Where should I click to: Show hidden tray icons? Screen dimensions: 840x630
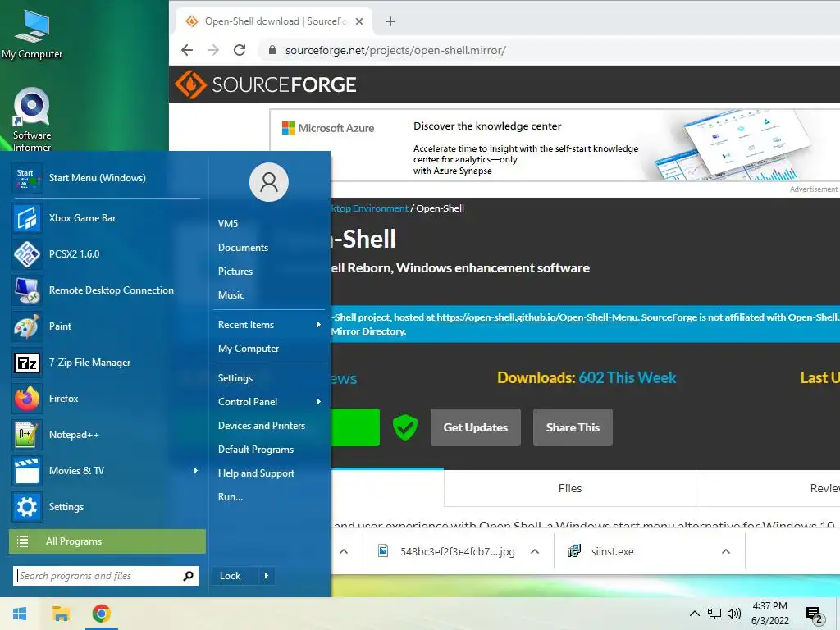coord(694,614)
